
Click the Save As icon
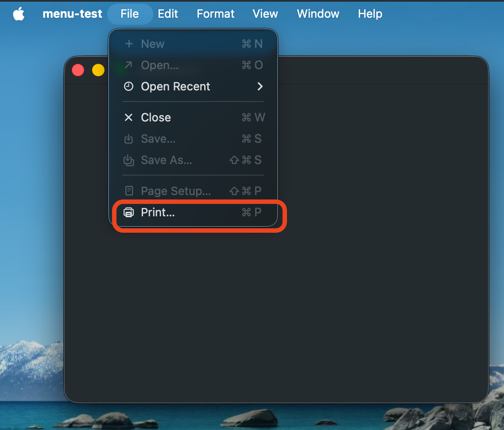pyautogui.click(x=128, y=160)
